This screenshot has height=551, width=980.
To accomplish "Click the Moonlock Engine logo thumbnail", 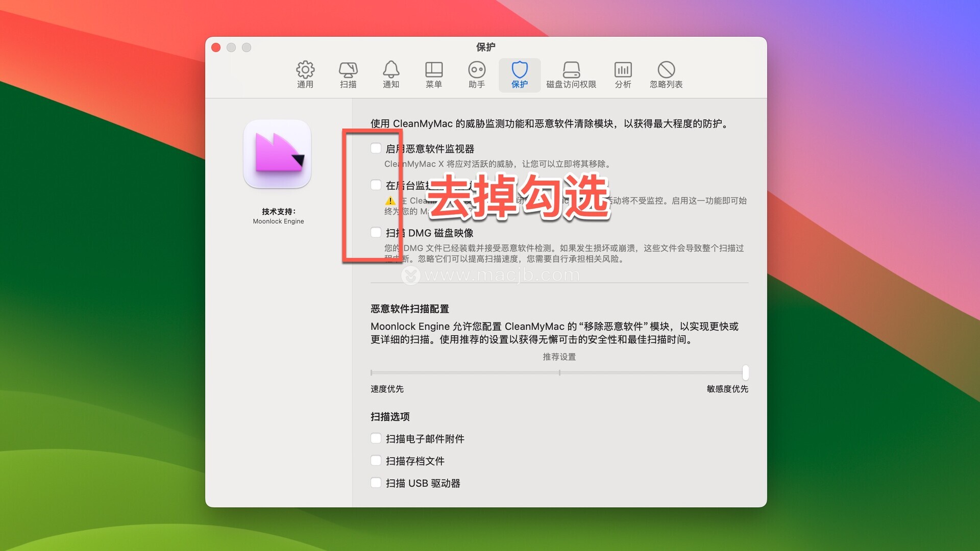I will pyautogui.click(x=277, y=154).
